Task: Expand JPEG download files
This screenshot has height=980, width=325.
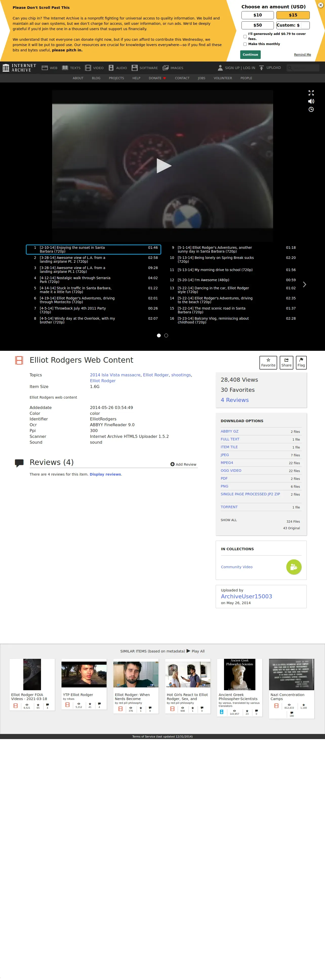Action: coord(225,455)
